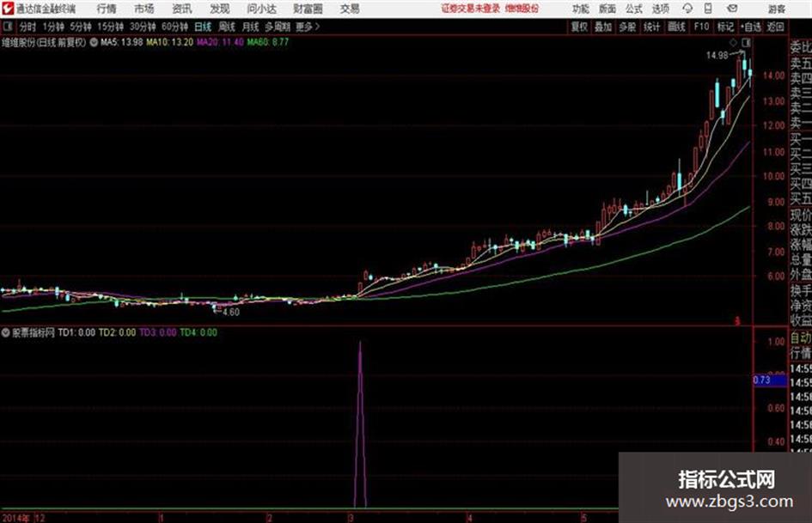Click the 通达信 app logo icon
The width and height of the screenshot is (812, 523).
(7, 9)
